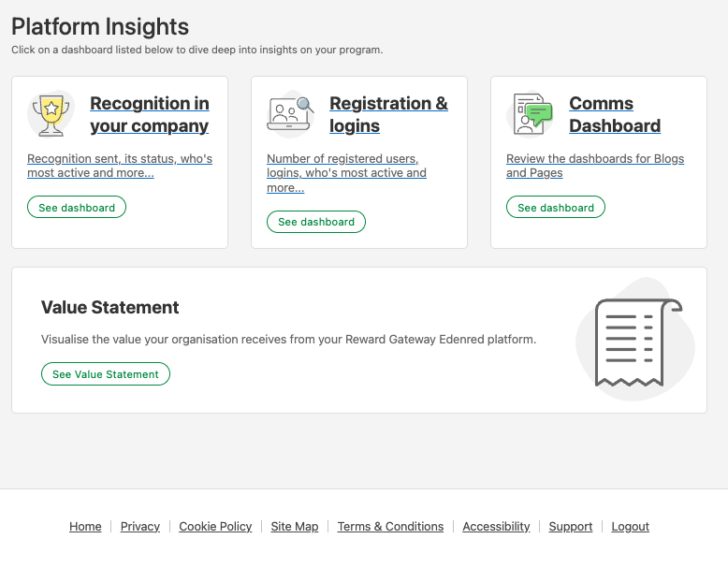The image size is (728, 568).
Task: Open the Recognition in your company heading link
Action: point(150,114)
